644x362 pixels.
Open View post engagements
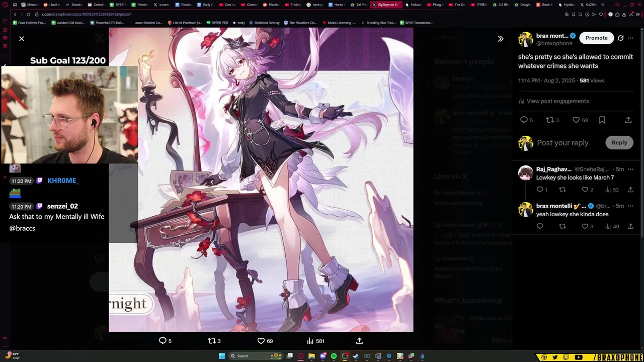coord(553,101)
